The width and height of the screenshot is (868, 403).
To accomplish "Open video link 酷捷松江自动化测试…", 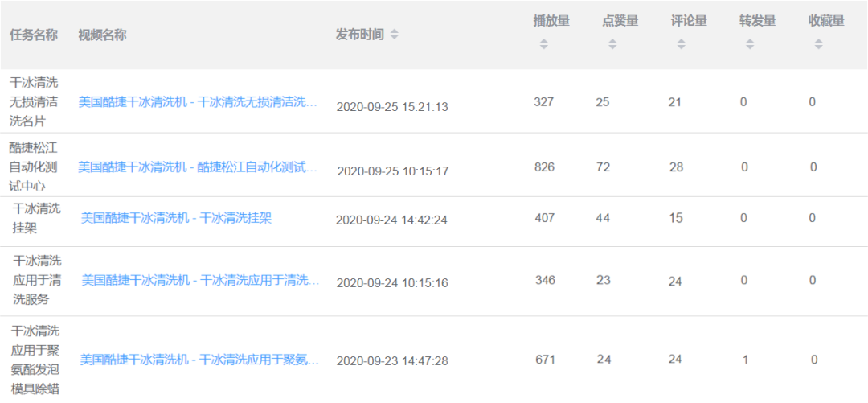I will point(199,167).
